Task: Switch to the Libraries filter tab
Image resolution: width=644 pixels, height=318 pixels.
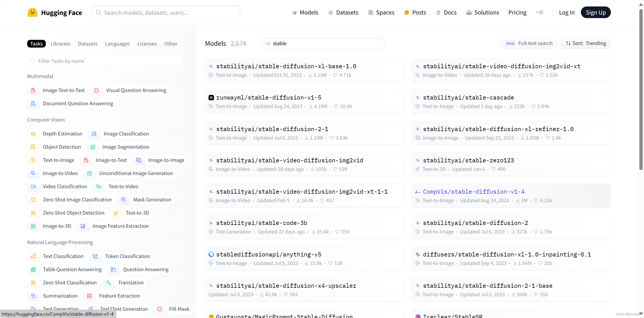Action: point(60,44)
